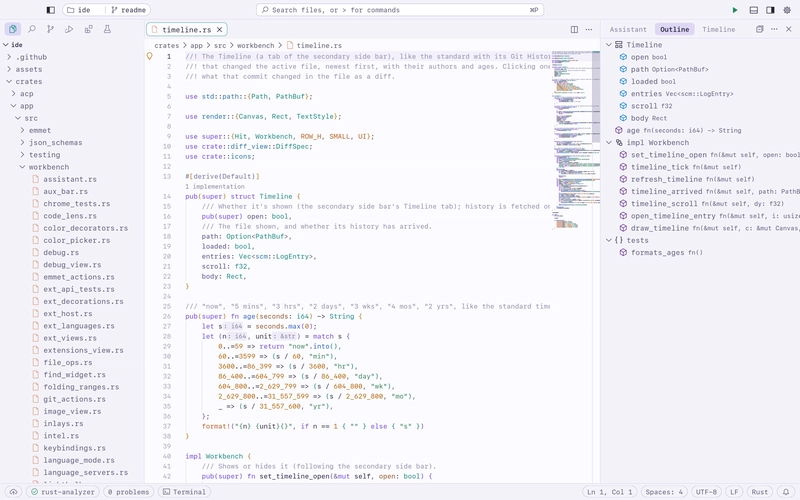This screenshot has width=800, height=500.
Task: Open the Testing flask icon
Action: pyautogui.click(x=107, y=29)
